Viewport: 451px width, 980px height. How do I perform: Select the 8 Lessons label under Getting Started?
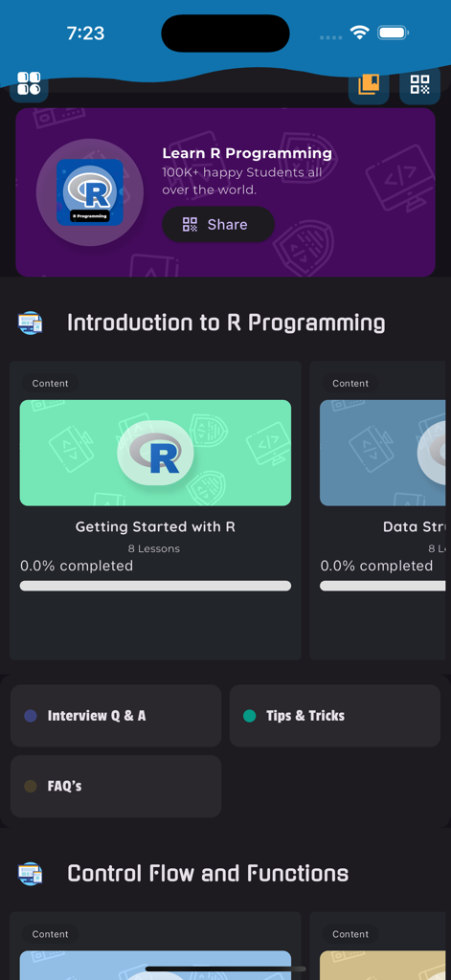coord(154,548)
